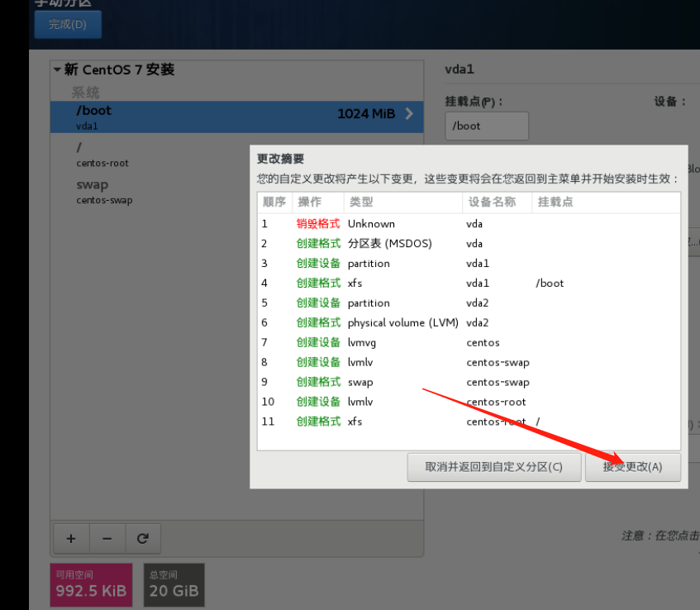Click the add partition plus icon

point(71,538)
